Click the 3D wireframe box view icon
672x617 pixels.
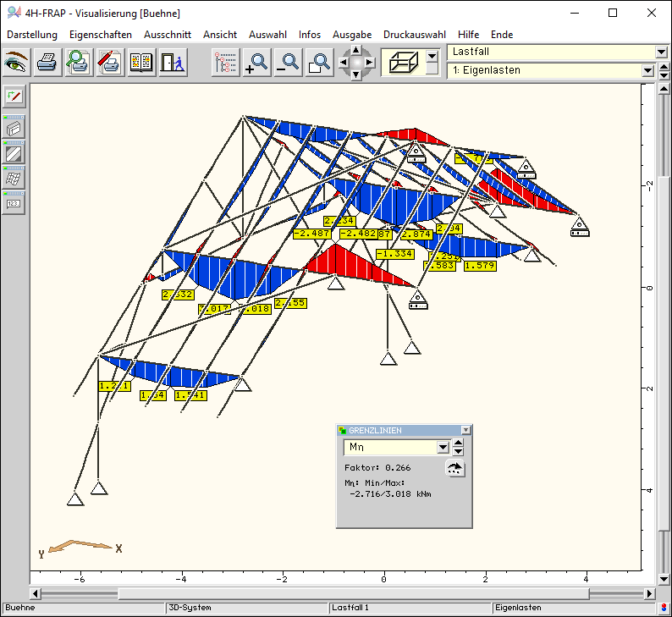402,63
